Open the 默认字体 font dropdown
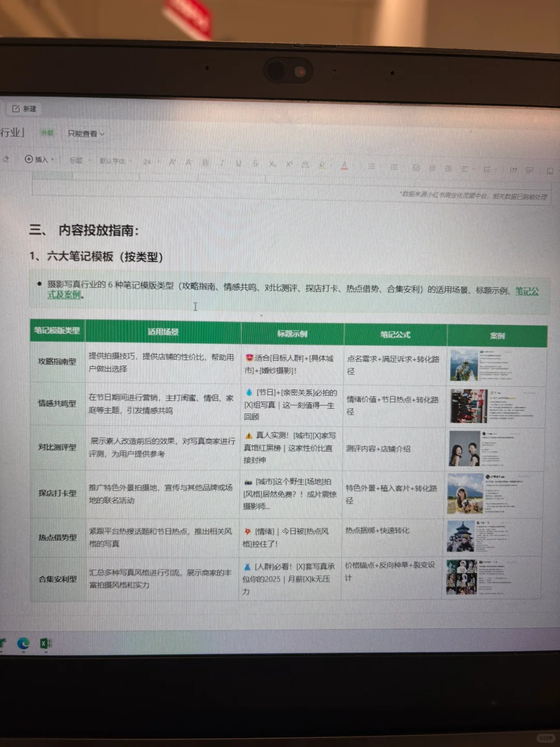This screenshot has height=747, width=560. point(115,161)
